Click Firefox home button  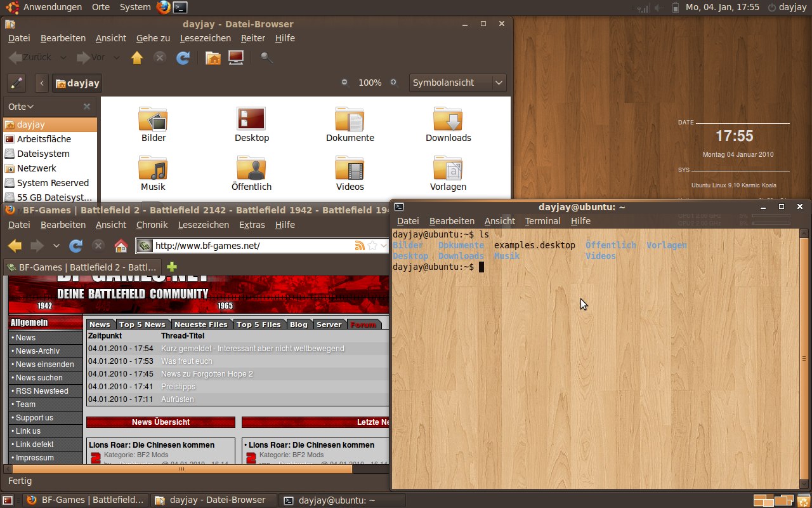coord(121,246)
